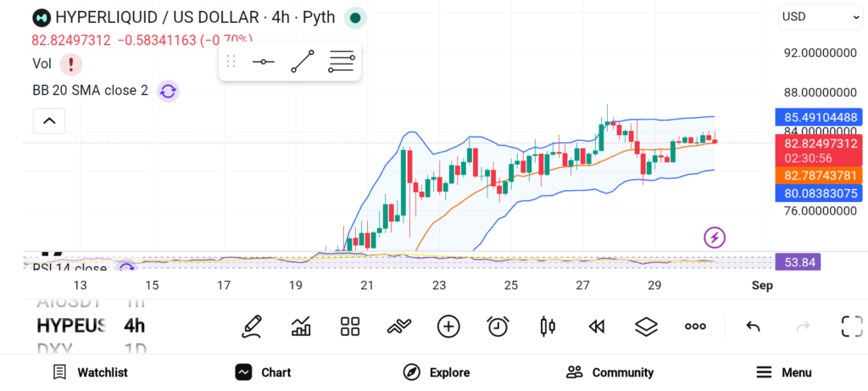Click the Vol error warning icon
Screen dimensions: 868x391
71,64
